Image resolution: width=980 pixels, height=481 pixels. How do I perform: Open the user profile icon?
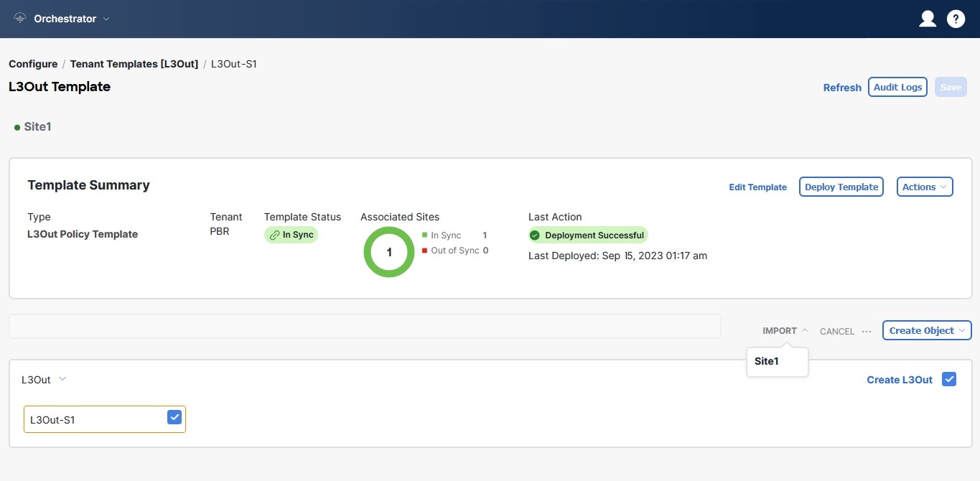[x=928, y=19]
